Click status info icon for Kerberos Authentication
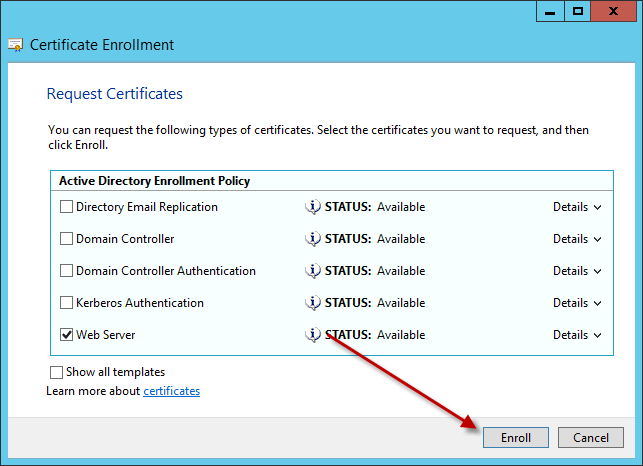 click(x=313, y=303)
